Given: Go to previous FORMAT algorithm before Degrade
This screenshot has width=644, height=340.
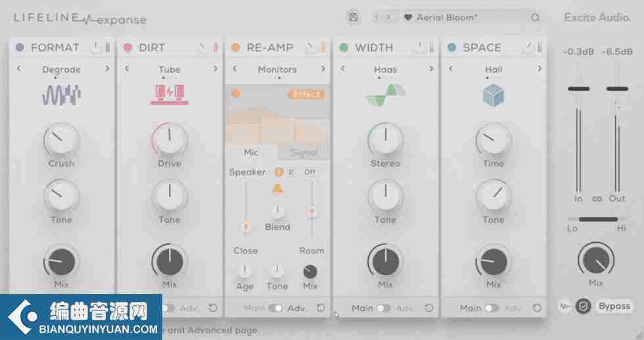Looking at the screenshot, I should point(18,68).
